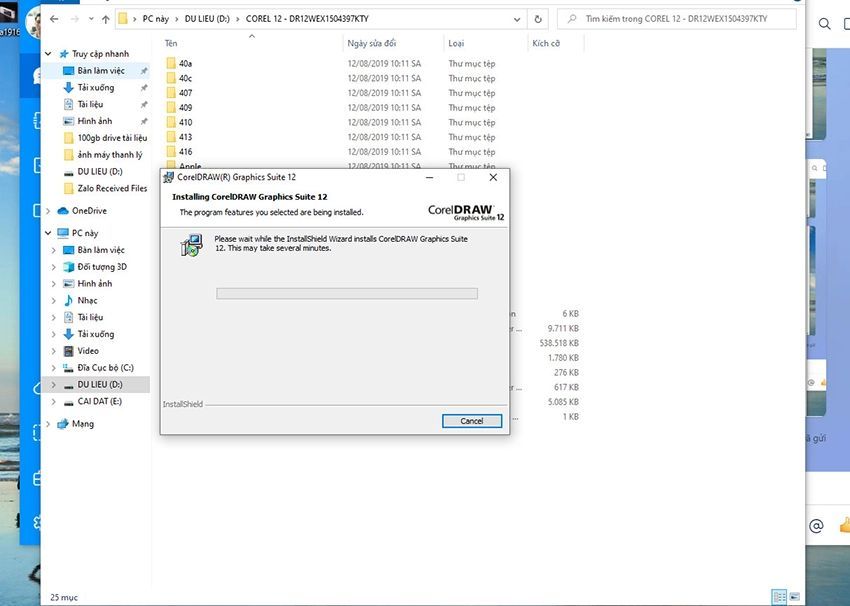Click the 413 folder icon
Screen dimensions: 850x606
coord(171,137)
